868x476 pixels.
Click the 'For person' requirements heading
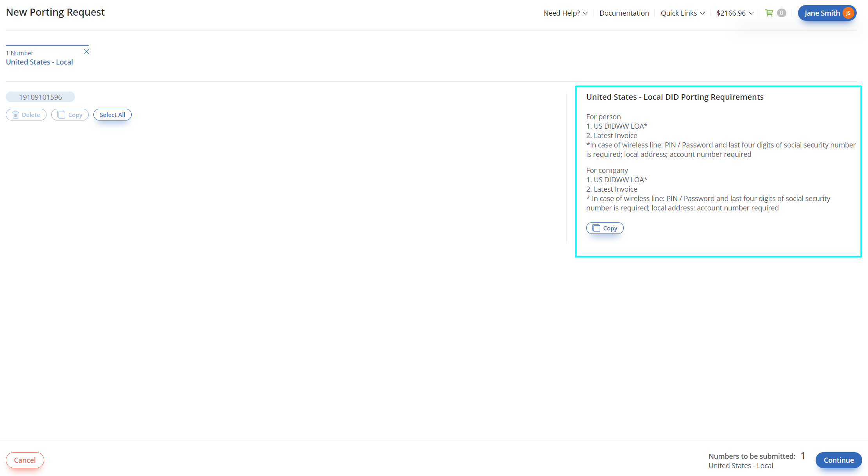(x=603, y=117)
